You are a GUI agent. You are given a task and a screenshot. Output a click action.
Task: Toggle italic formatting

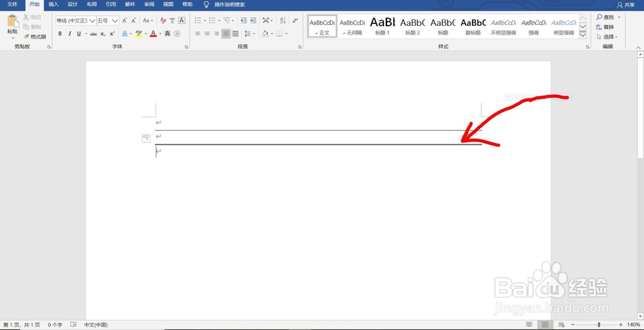point(70,34)
